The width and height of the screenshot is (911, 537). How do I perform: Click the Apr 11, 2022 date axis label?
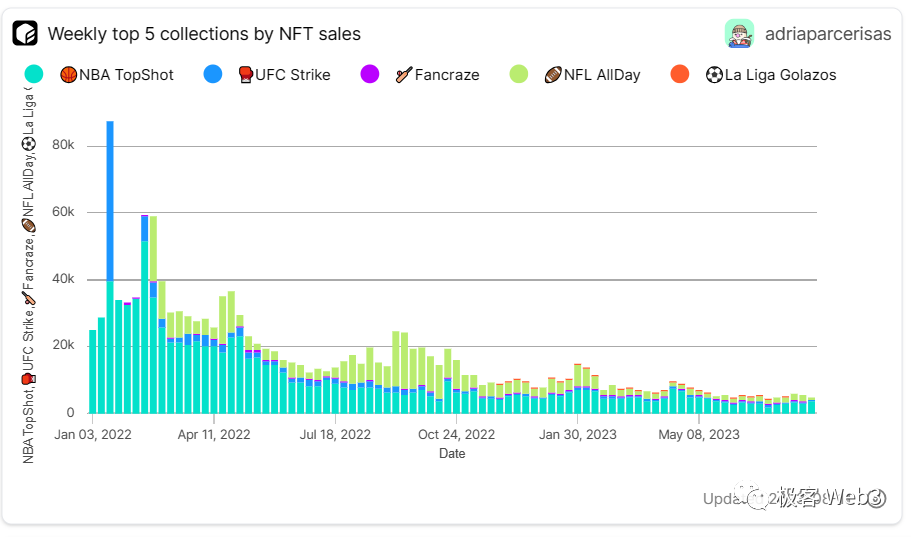[214, 435]
